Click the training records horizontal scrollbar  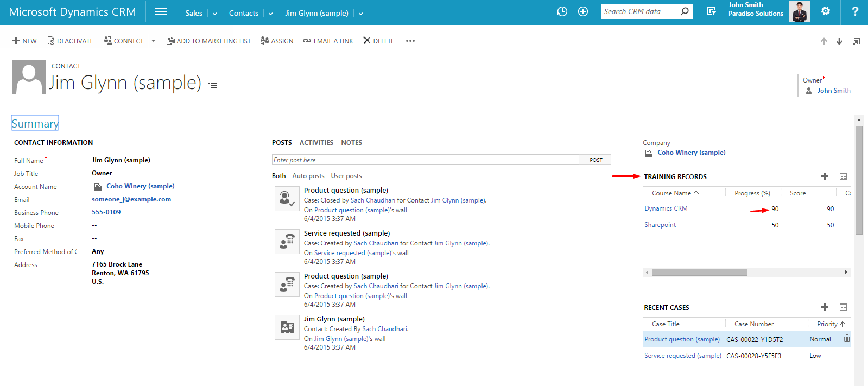point(699,272)
